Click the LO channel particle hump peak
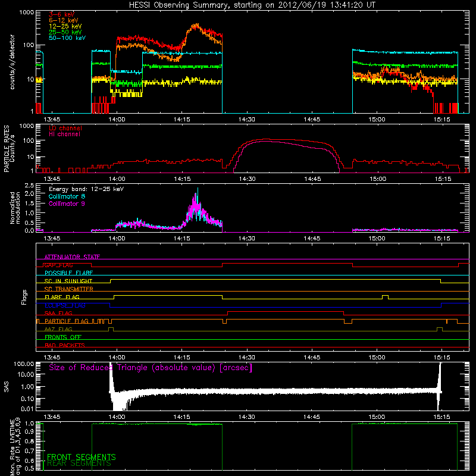 (x=266, y=139)
